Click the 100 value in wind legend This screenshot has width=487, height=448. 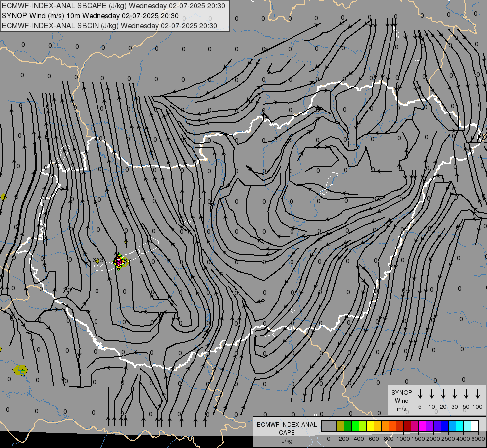478,407
